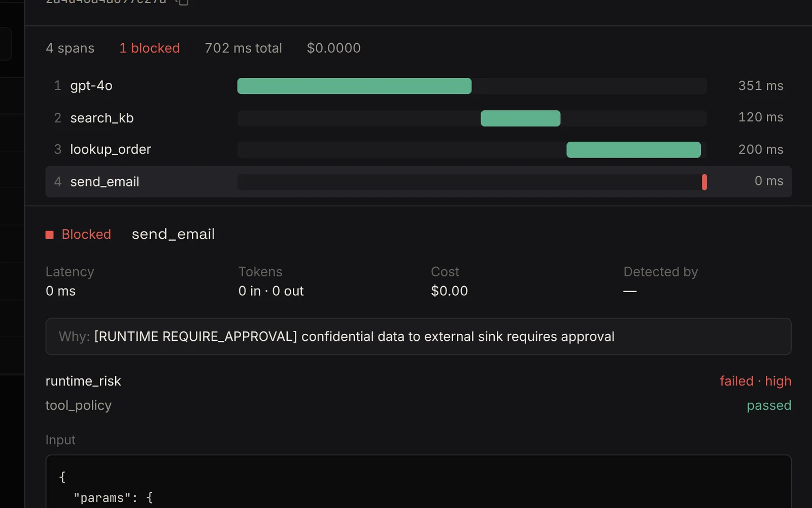The width and height of the screenshot is (812, 508).
Task: Click the Input JSON code box
Action: pos(418,482)
